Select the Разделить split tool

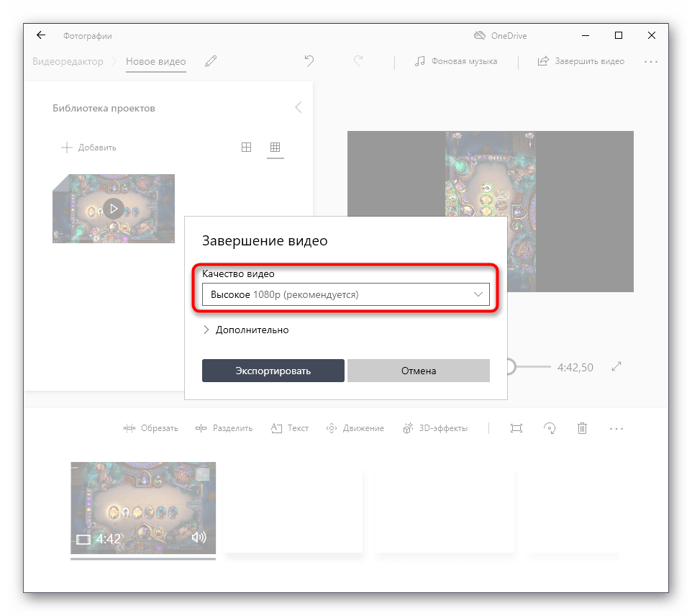[x=224, y=428]
